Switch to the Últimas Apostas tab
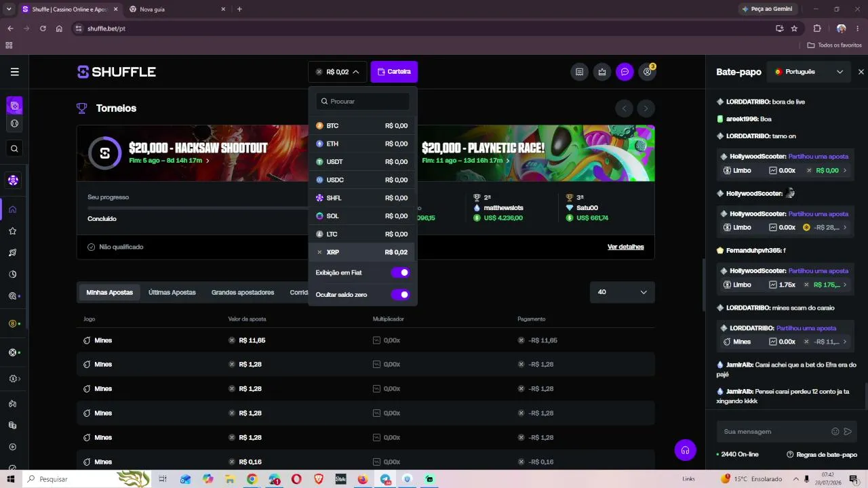This screenshot has width=868, height=488. click(x=172, y=293)
